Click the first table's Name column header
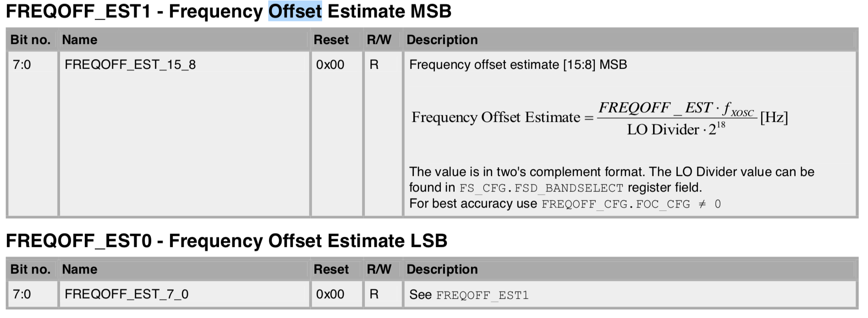 (x=80, y=40)
